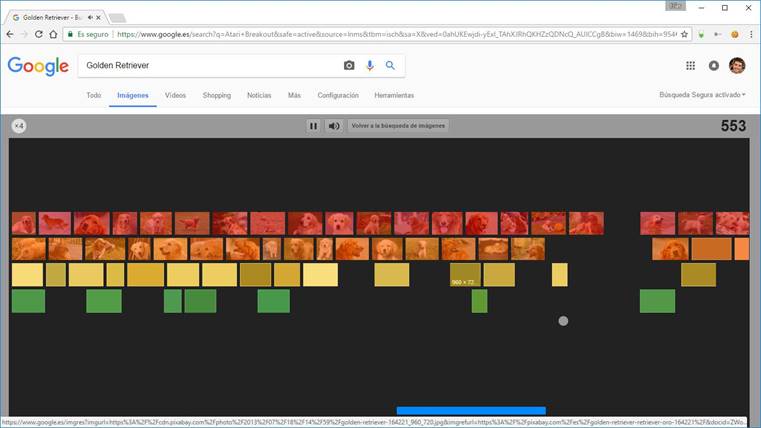
Task: Open the 'Configuración' menu
Action: pos(338,95)
